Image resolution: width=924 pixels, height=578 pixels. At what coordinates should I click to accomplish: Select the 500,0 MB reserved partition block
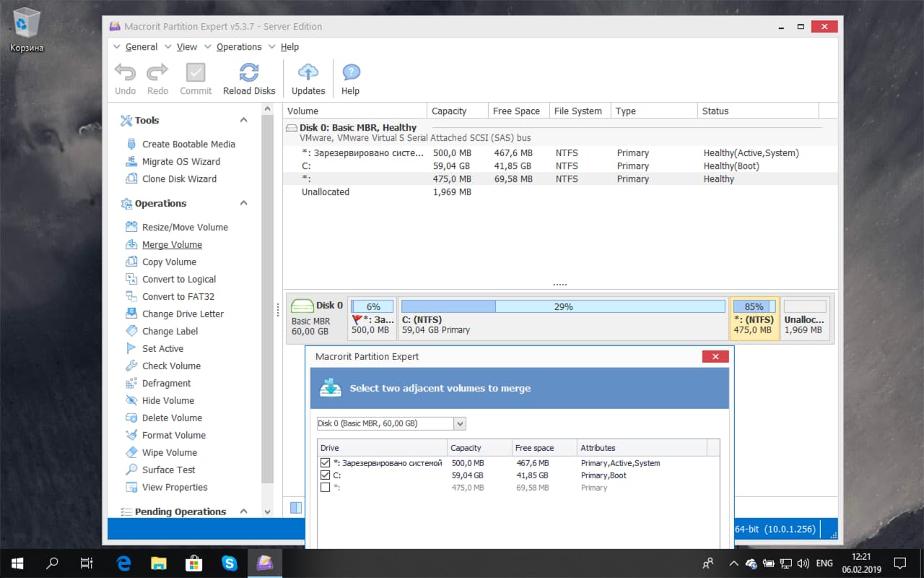tap(372, 318)
